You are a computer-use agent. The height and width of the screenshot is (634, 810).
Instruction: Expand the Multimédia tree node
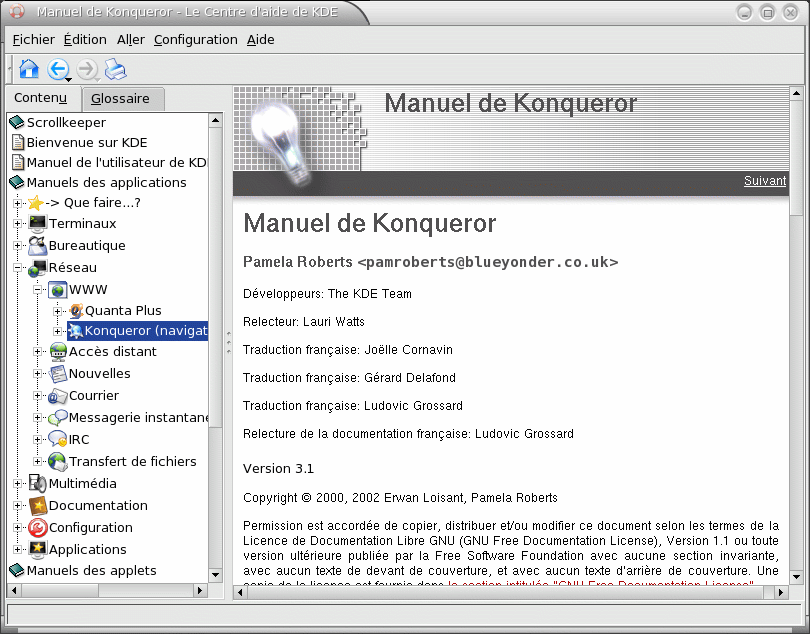[17, 484]
